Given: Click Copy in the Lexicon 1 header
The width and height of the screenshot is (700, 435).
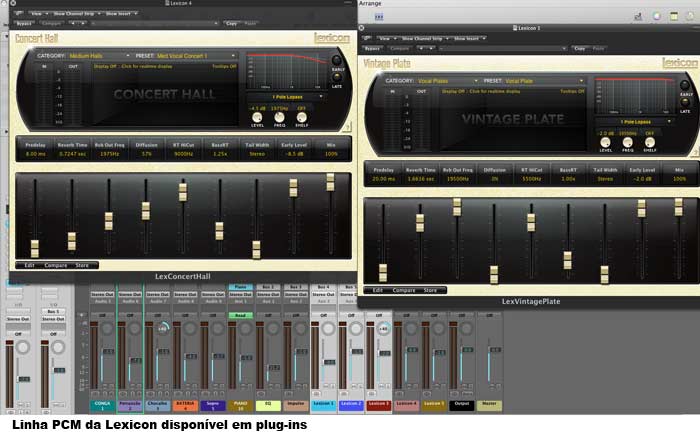Looking at the screenshot, I should coord(579,48).
